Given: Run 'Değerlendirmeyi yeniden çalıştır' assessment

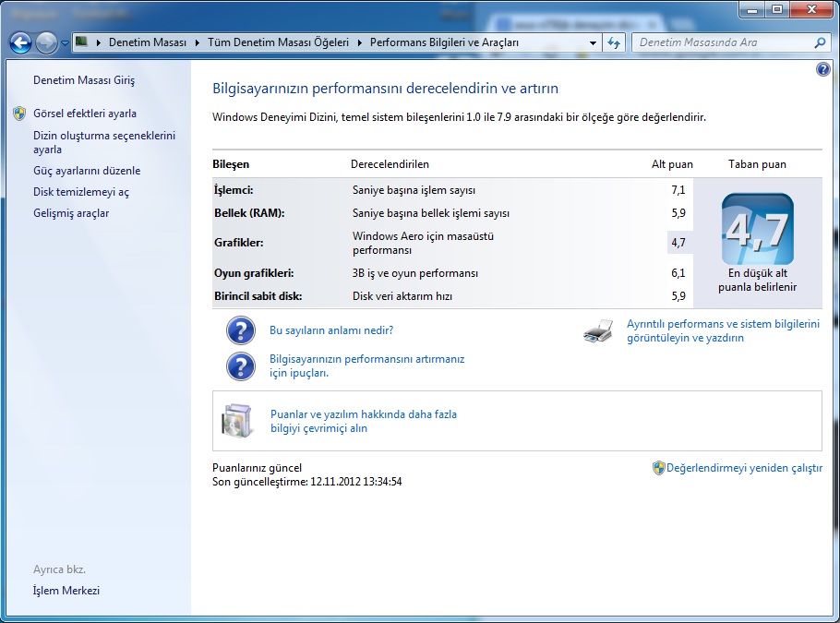Looking at the screenshot, I should click(x=744, y=468).
